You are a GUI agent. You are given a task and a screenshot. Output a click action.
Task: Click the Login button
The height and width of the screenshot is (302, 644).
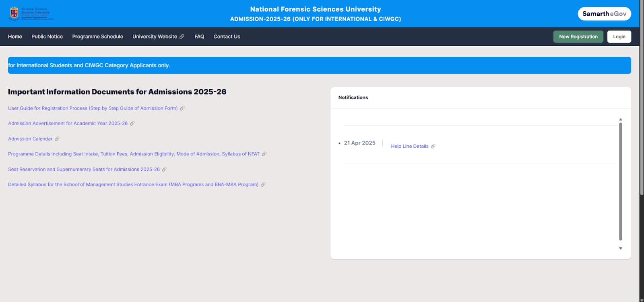619,37
